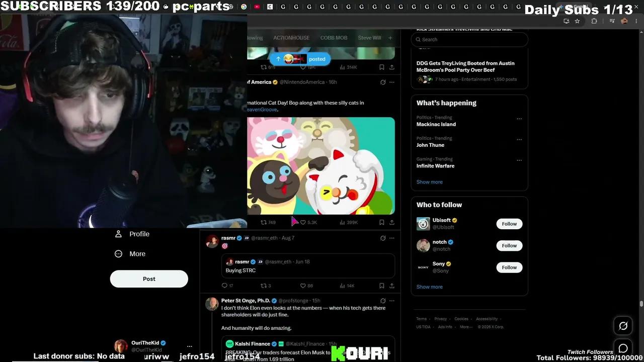Image resolution: width=644 pixels, height=362 pixels.
Task: Bookmark this page with browser star
Action: [577, 21]
